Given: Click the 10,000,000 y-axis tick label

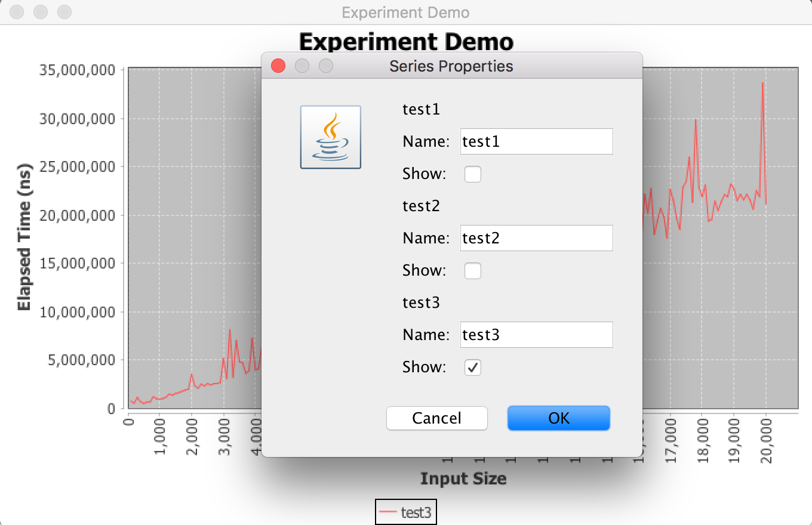Looking at the screenshot, I should click(77, 312).
